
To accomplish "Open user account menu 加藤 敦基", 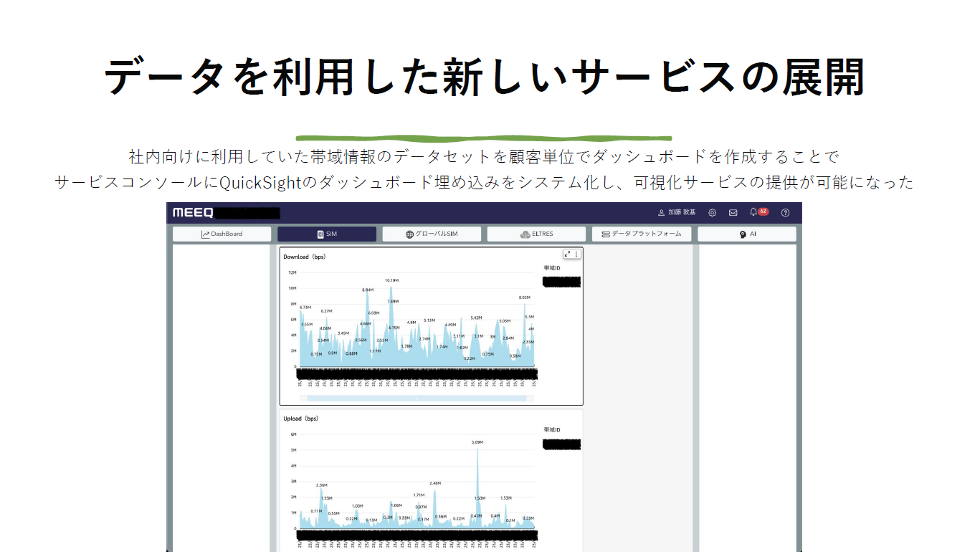I will click(x=677, y=212).
